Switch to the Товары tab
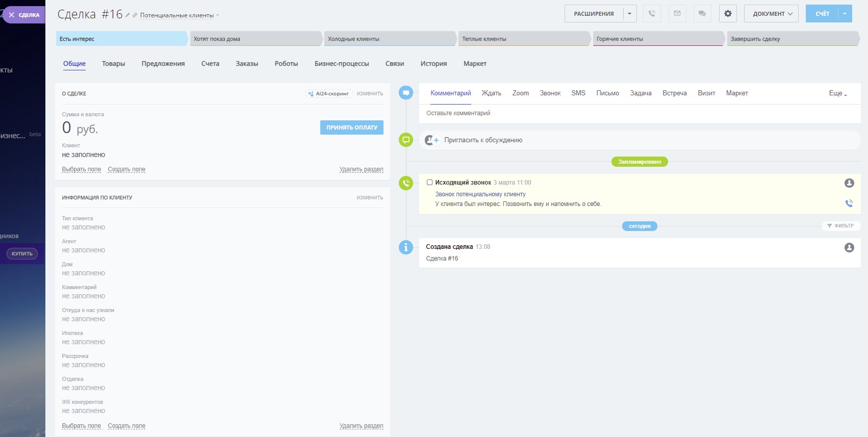This screenshot has height=437, width=868. pos(113,64)
